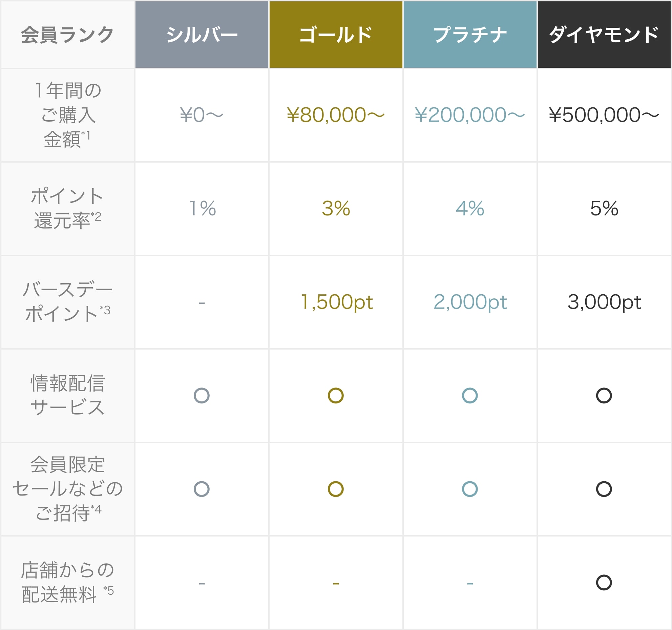Click the Silver circle in 情報配信サービス row

202,395
